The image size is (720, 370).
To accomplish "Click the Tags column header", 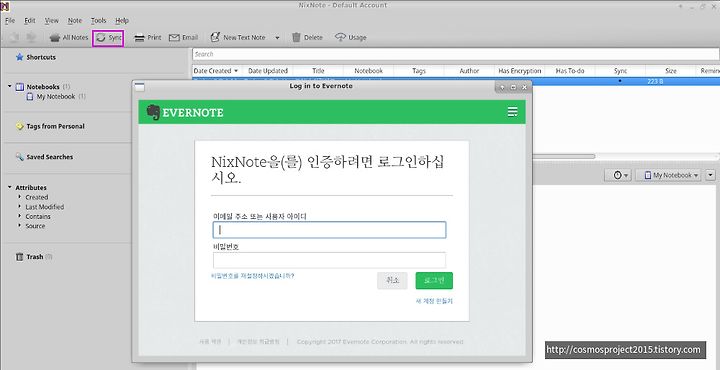I will tap(419, 71).
